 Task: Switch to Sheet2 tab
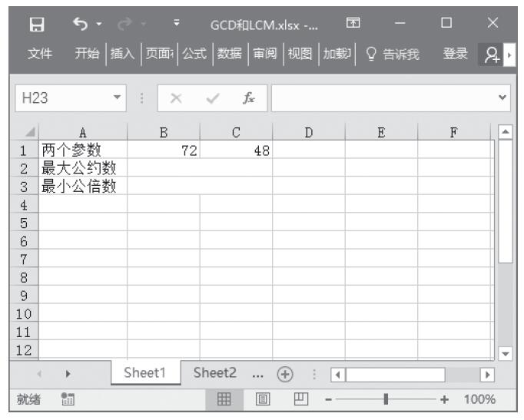coord(214,373)
